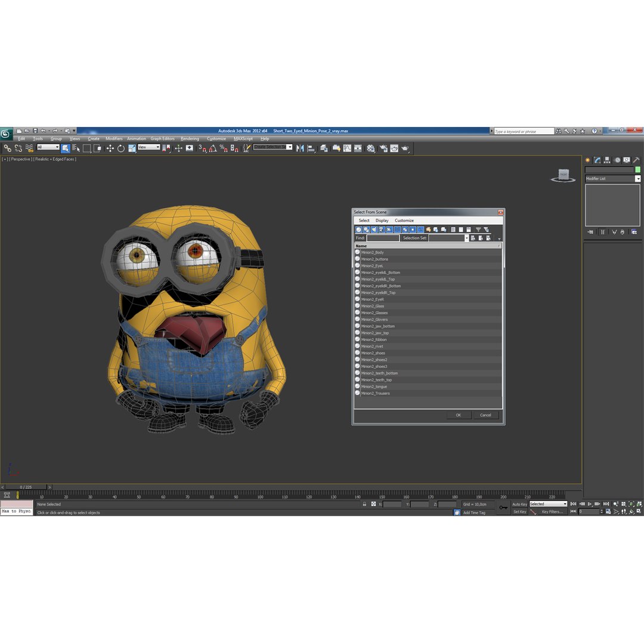This screenshot has height=644, width=644.
Task: Click the Unlink Selection tool
Action: (18, 148)
